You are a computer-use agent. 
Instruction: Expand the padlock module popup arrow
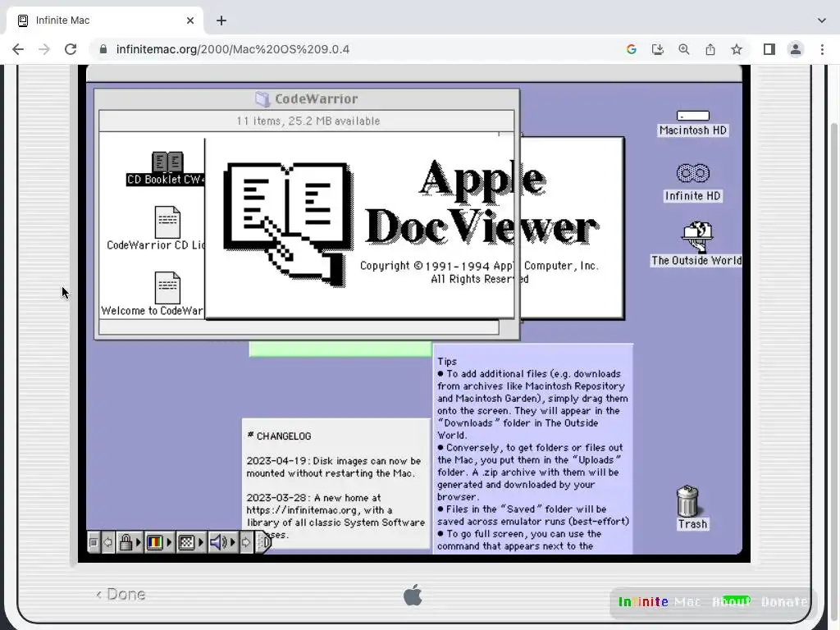[138, 543]
